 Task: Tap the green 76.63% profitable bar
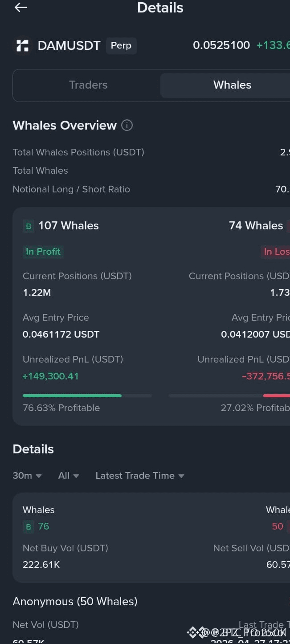pyautogui.click(x=72, y=395)
